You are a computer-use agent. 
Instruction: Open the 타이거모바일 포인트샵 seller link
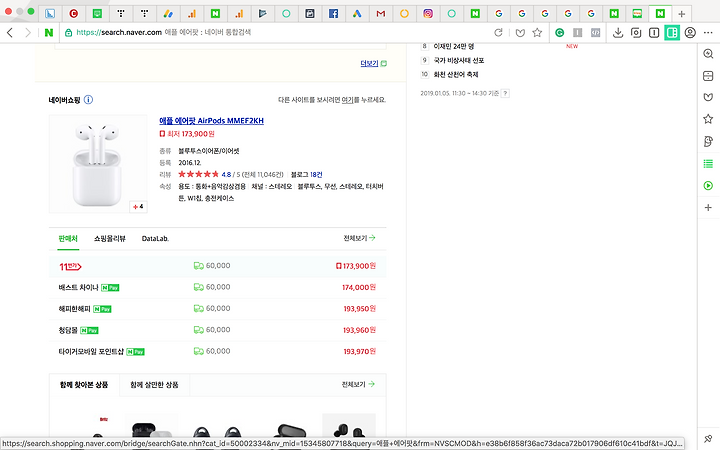click(x=91, y=352)
